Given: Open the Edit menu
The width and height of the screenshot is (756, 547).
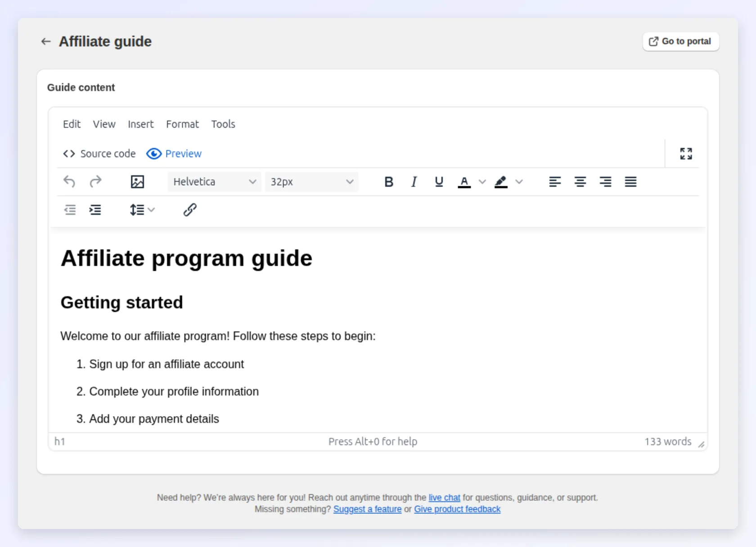Looking at the screenshot, I should (72, 124).
